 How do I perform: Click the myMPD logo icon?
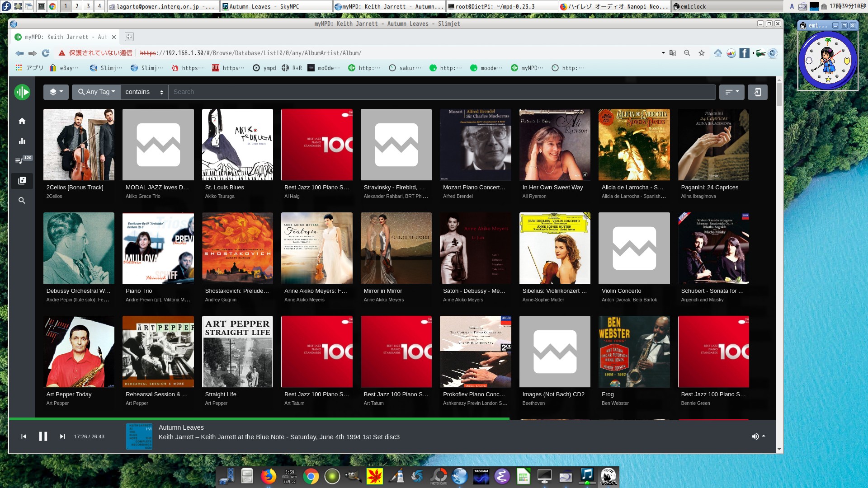tap(22, 92)
